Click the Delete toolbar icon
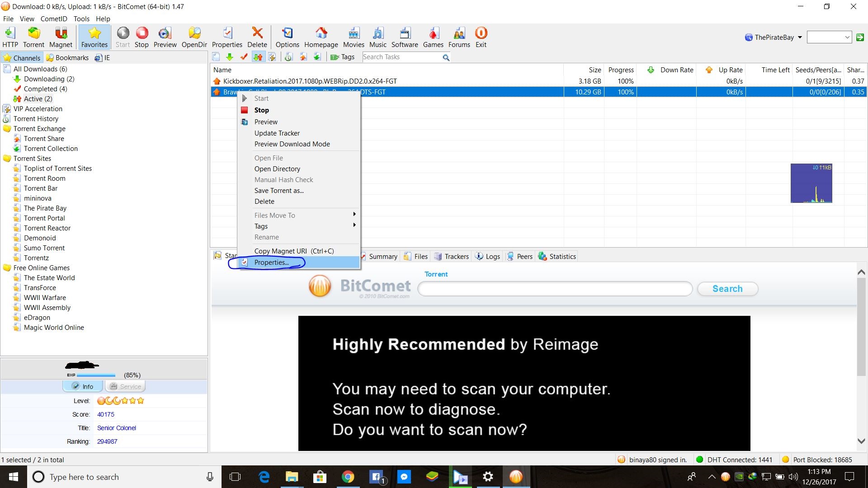This screenshot has height=488, width=868. point(257,37)
